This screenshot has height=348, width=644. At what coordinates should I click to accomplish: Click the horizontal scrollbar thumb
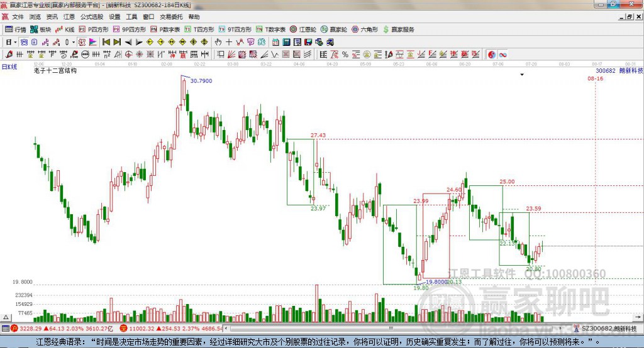[391, 329]
